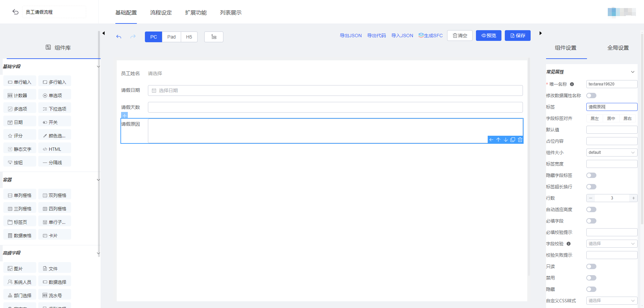This screenshot has height=308, width=644.
Task: Move selected component down with arrow icon
Action: coord(505,140)
